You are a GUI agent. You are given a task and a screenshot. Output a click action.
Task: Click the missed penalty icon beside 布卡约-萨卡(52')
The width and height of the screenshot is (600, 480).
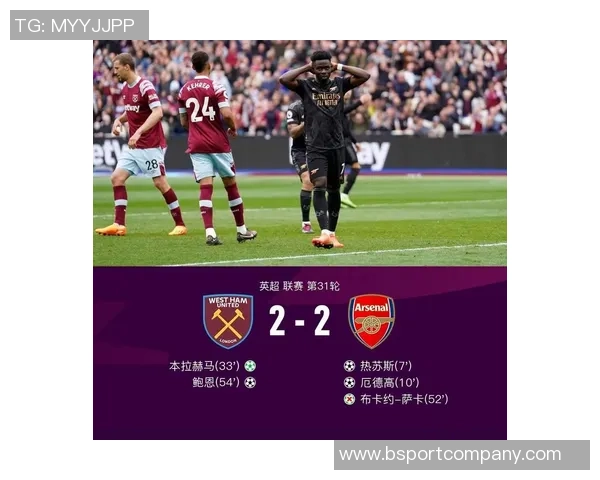[x=349, y=399]
